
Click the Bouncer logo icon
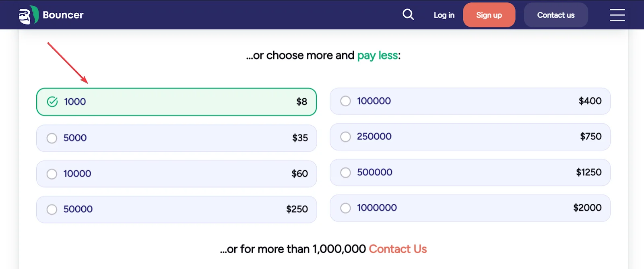coord(28,15)
